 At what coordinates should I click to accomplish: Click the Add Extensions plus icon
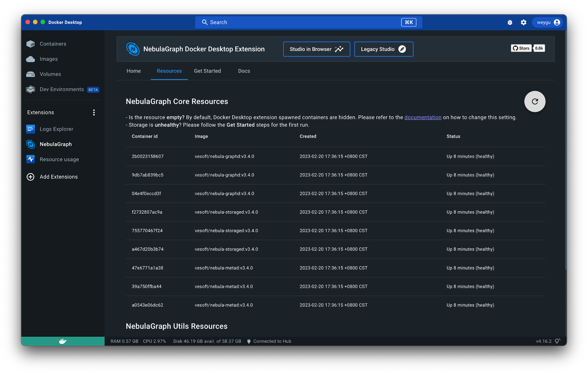point(30,177)
